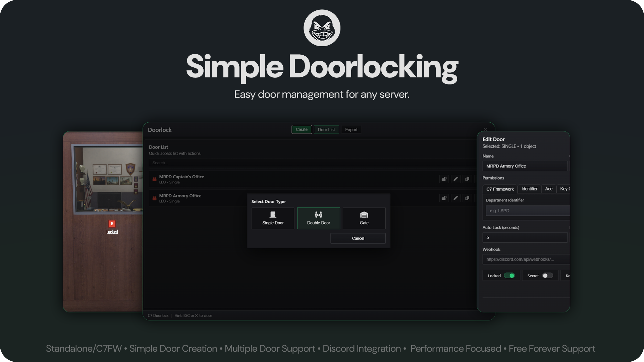Select the Ace permission tab

pyautogui.click(x=549, y=189)
